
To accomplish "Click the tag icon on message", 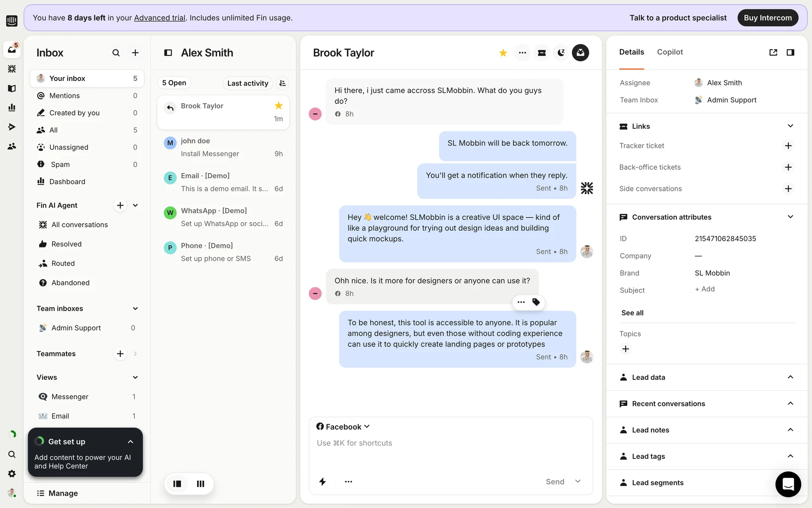I will tap(536, 302).
